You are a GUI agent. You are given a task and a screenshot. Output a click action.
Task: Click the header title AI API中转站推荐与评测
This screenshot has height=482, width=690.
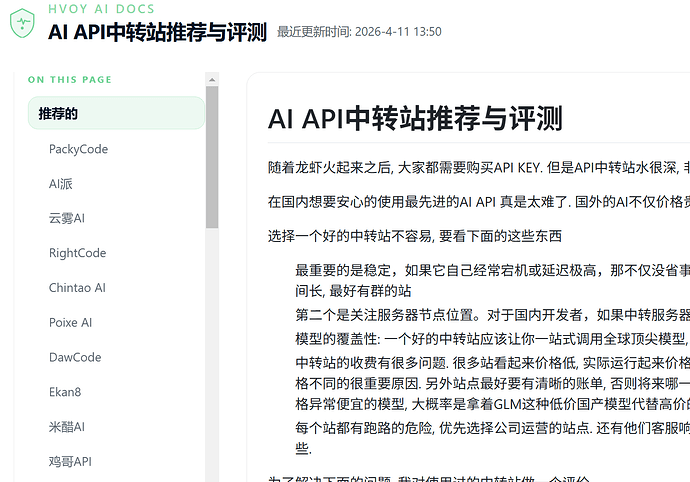pos(158,32)
